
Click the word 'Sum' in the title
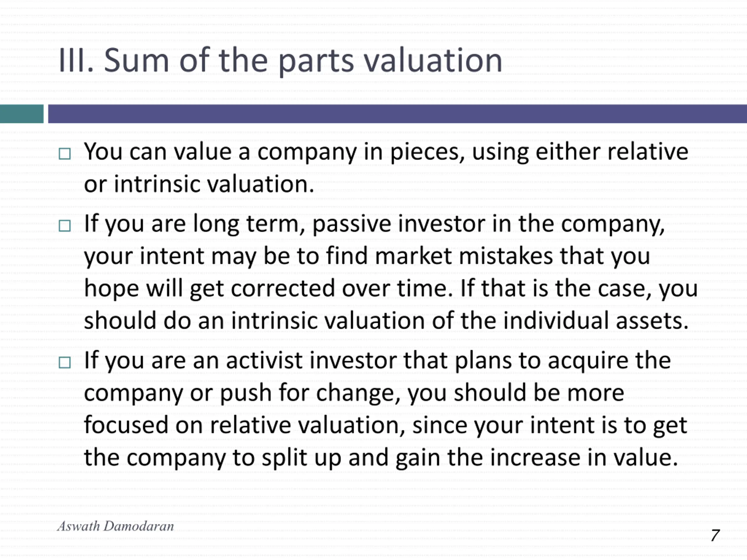[137, 61]
